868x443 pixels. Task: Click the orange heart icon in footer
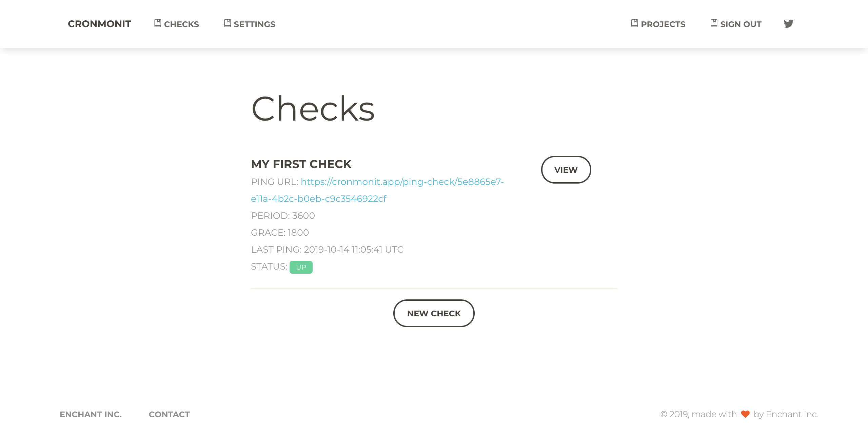[745, 414]
